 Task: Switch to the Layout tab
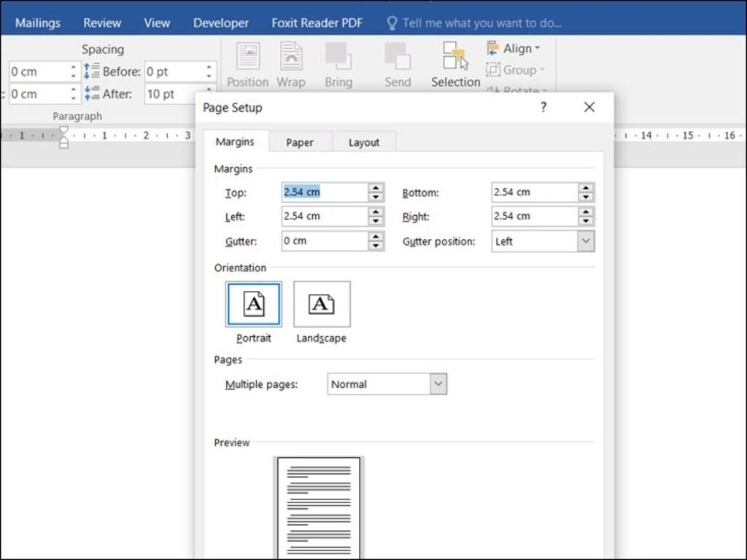(x=364, y=142)
